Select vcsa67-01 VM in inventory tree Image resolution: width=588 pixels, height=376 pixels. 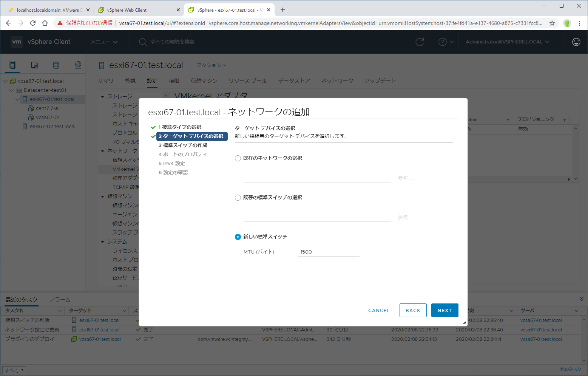48,117
